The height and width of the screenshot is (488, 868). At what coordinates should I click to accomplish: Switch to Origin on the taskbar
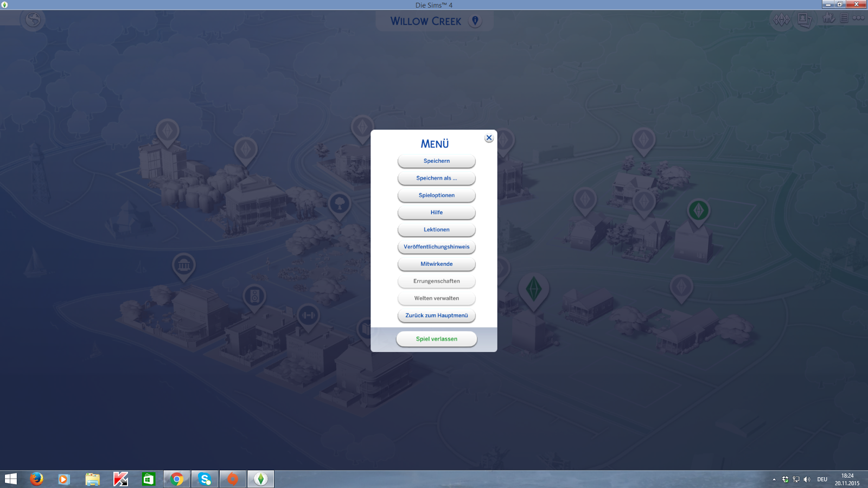(233, 479)
